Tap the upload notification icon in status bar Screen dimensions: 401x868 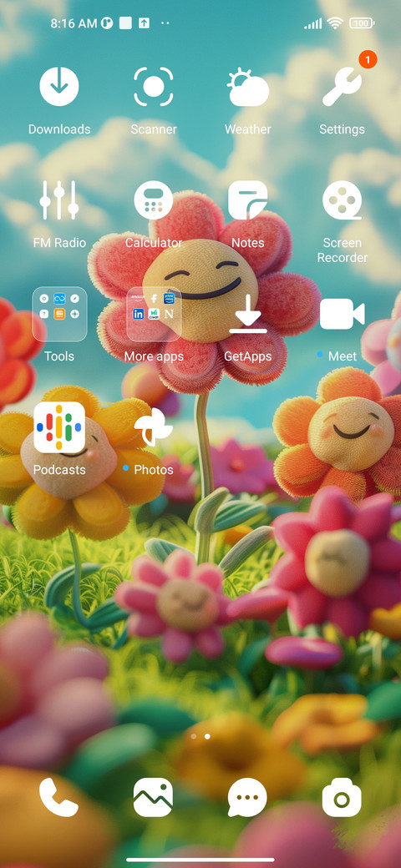(144, 23)
